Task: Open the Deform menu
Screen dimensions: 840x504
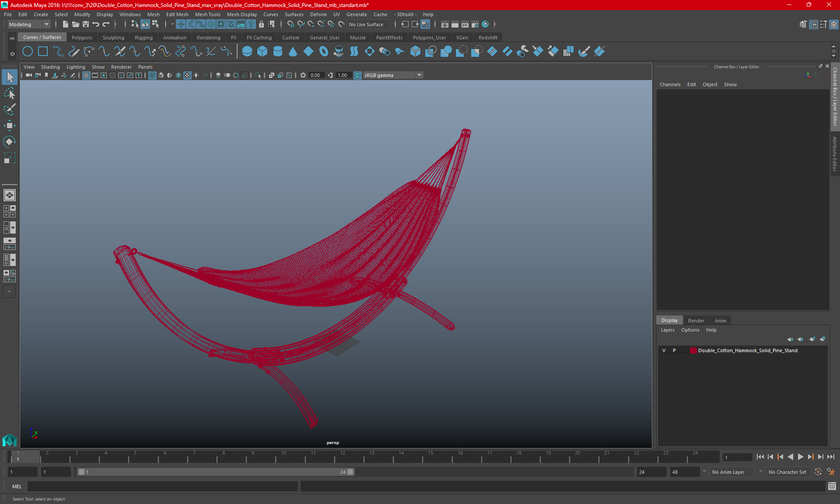Action: pyautogui.click(x=318, y=14)
